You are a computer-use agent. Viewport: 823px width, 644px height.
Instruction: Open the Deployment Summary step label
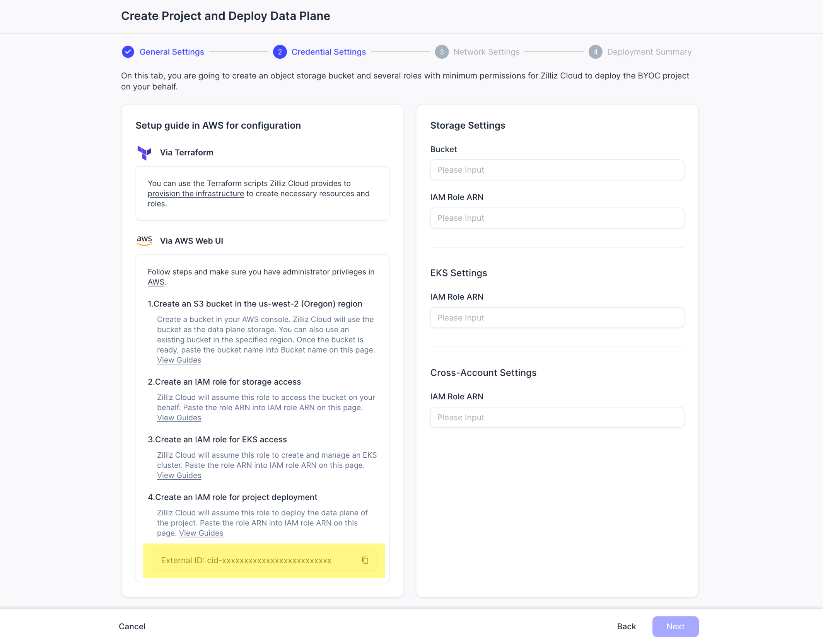pos(649,52)
